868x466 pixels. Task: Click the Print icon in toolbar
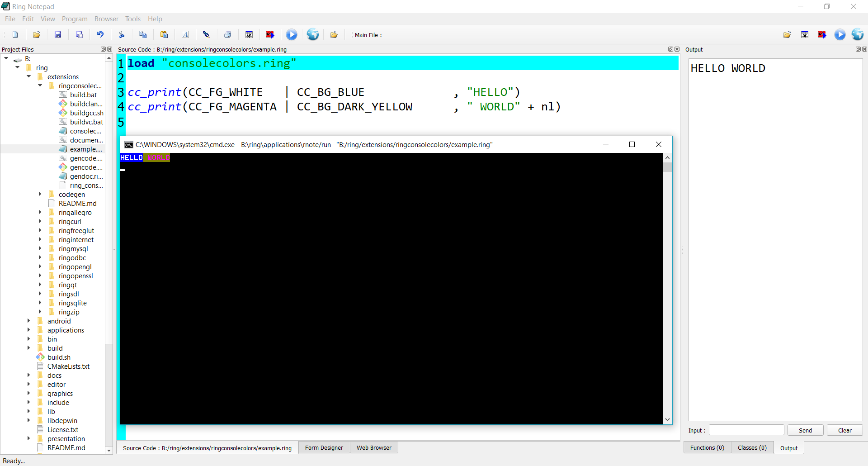228,35
